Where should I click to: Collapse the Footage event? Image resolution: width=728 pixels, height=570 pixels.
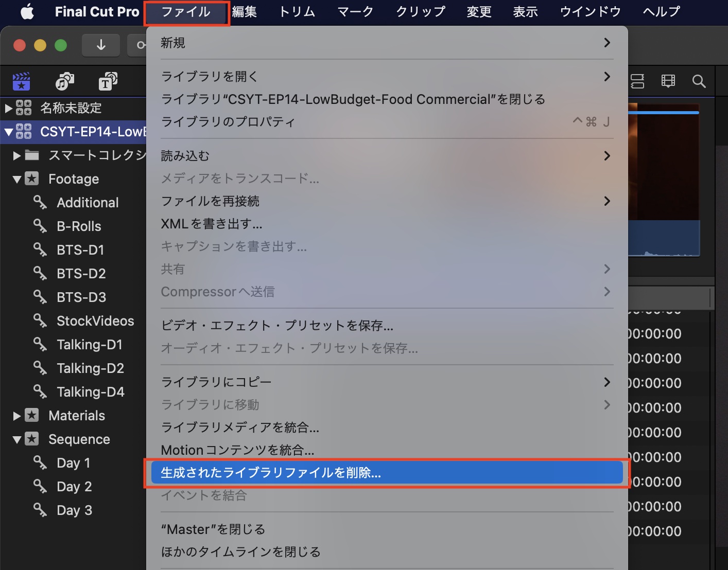(17, 179)
